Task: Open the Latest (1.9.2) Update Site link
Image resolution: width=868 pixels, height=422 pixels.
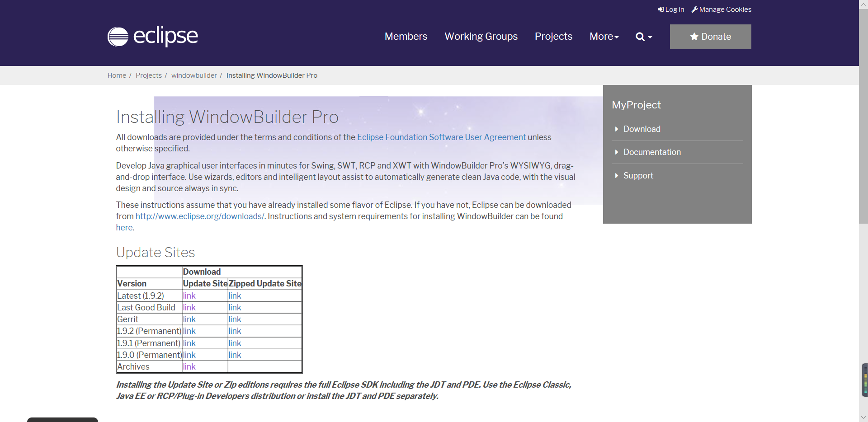Action: tap(189, 295)
